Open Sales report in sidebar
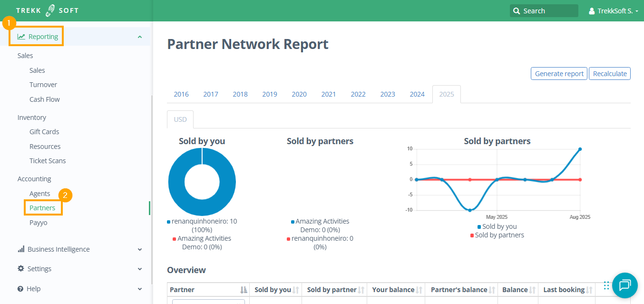This screenshot has height=304, width=644. pyautogui.click(x=37, y=70)
